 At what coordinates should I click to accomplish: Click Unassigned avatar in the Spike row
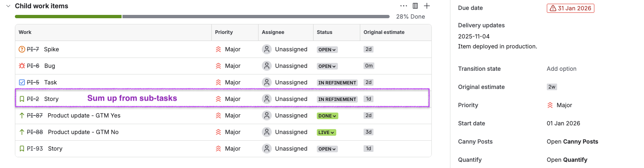267,49
